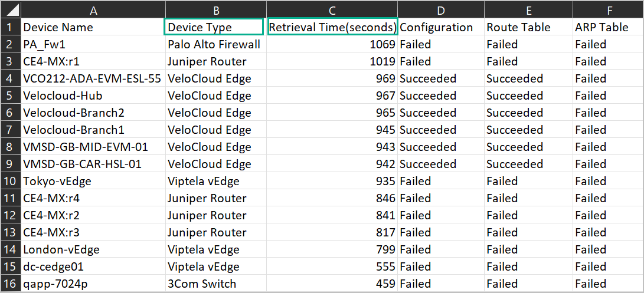The image size is (644, 293).
Task: Select the "Tokyo-vEdge" cell
Action: 93,181
